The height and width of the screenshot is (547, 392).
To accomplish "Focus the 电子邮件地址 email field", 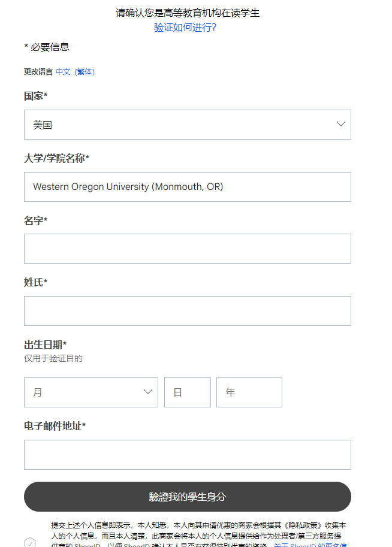I will [x=188, y=455].
